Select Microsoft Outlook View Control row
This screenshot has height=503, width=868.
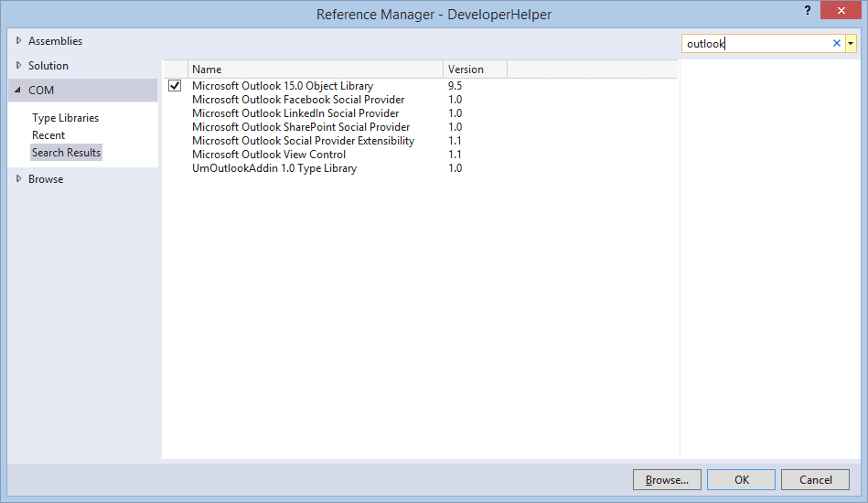(x=421, y=155)
